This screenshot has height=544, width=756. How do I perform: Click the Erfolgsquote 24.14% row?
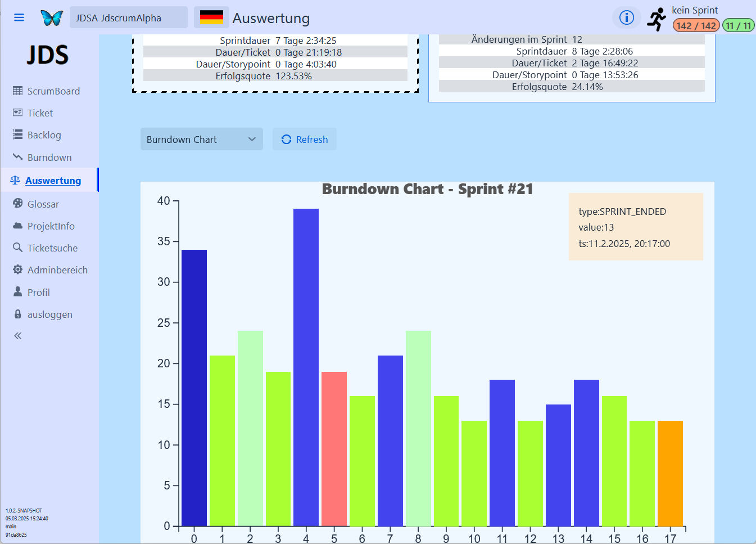(x=572, y=87)
